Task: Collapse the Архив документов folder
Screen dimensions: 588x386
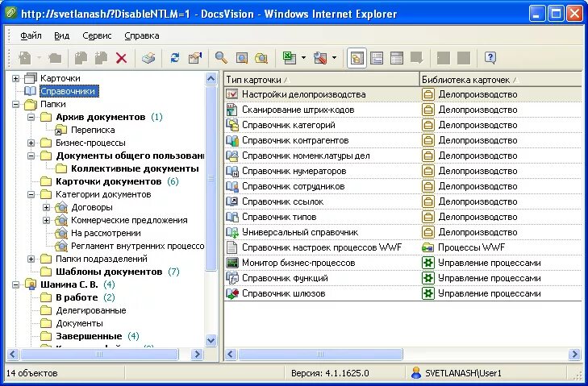Action: click(31, 117)
